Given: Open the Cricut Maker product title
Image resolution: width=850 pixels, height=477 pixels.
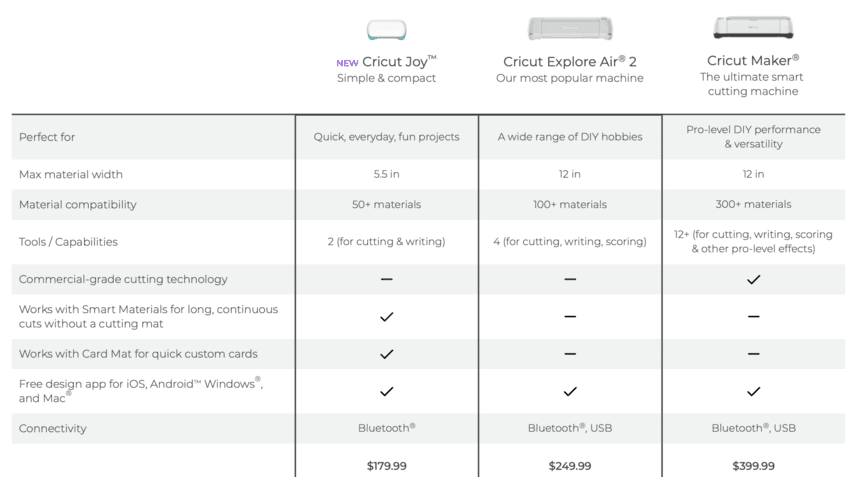Looking at the screenshot, I should coord(753,60).
